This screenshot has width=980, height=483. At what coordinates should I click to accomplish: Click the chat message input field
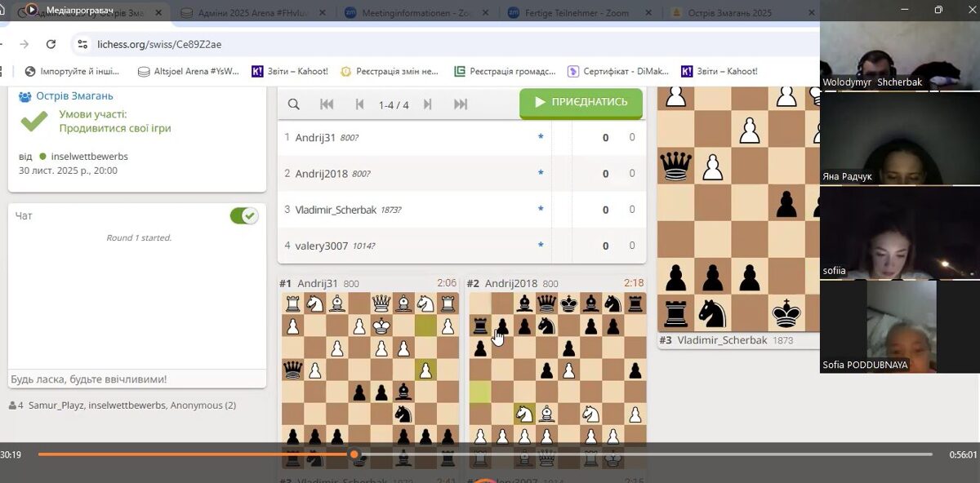(136, 379)
